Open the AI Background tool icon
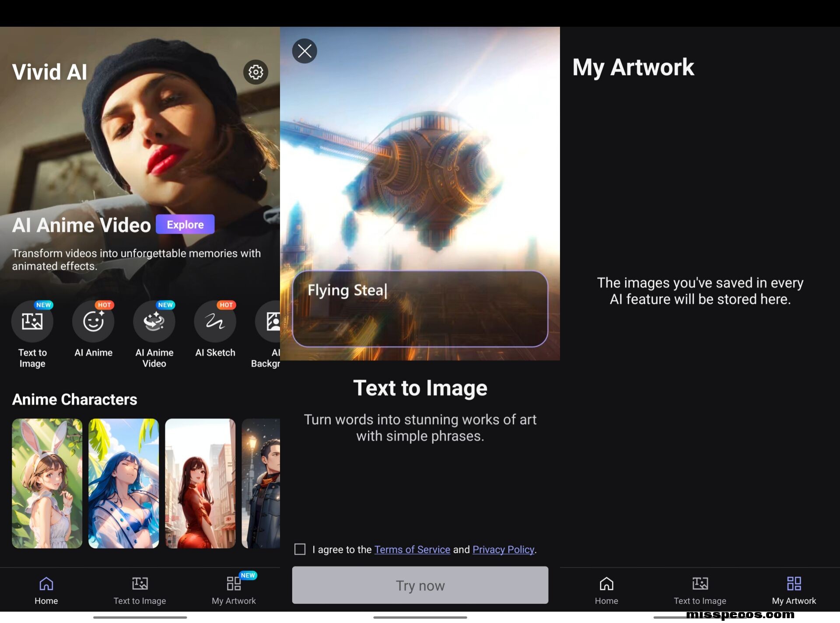This screenshot has height=623, width=840. click(269, 322)
